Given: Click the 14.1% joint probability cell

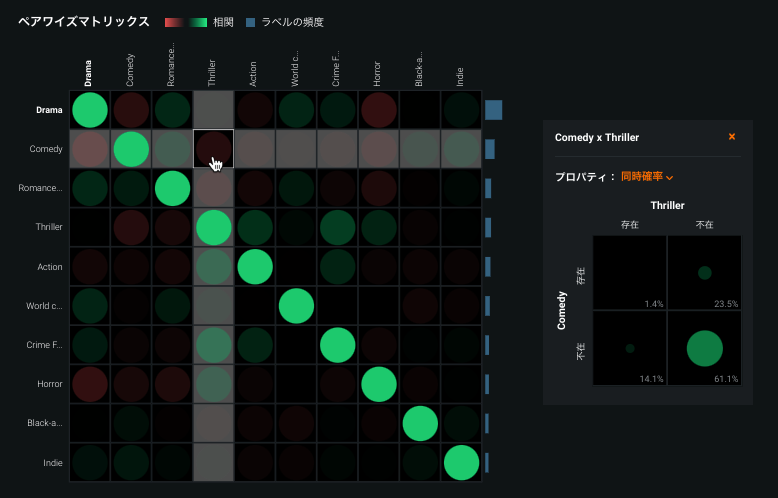Looking at the screenshot, I should tap(630, 347).
